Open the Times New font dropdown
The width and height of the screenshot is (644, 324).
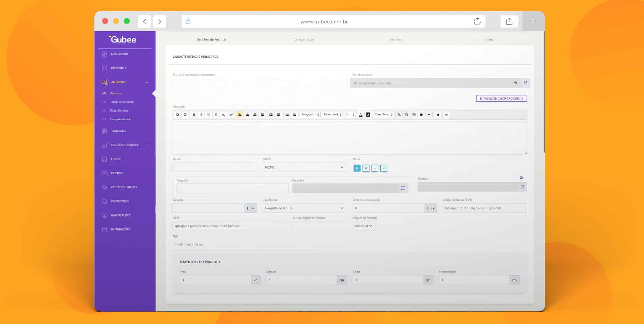click(x=332, y=115)
